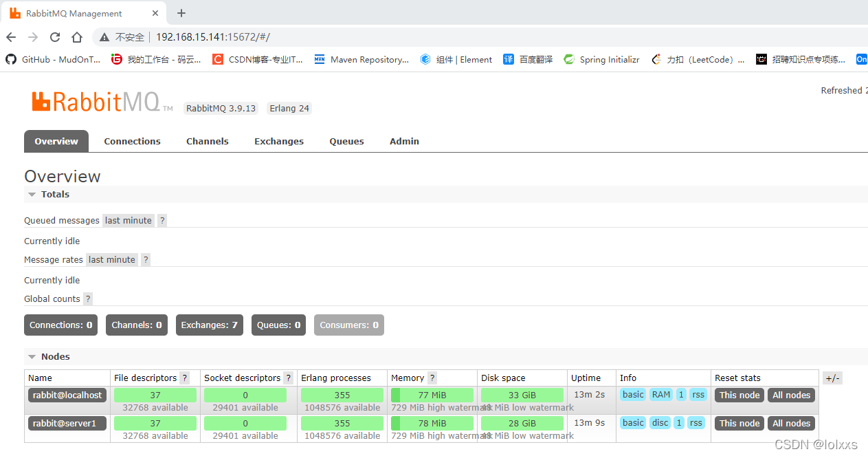Click rss tag in rabbit@server1 row
This screenshot has width=868, height=456.
pyautogui.click(x=696, y=423)
